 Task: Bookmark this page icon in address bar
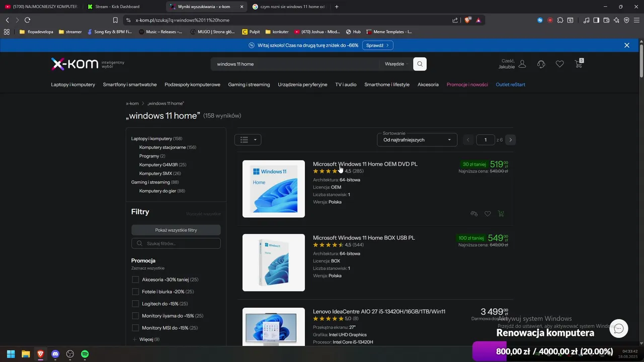(x=115, y=20)
